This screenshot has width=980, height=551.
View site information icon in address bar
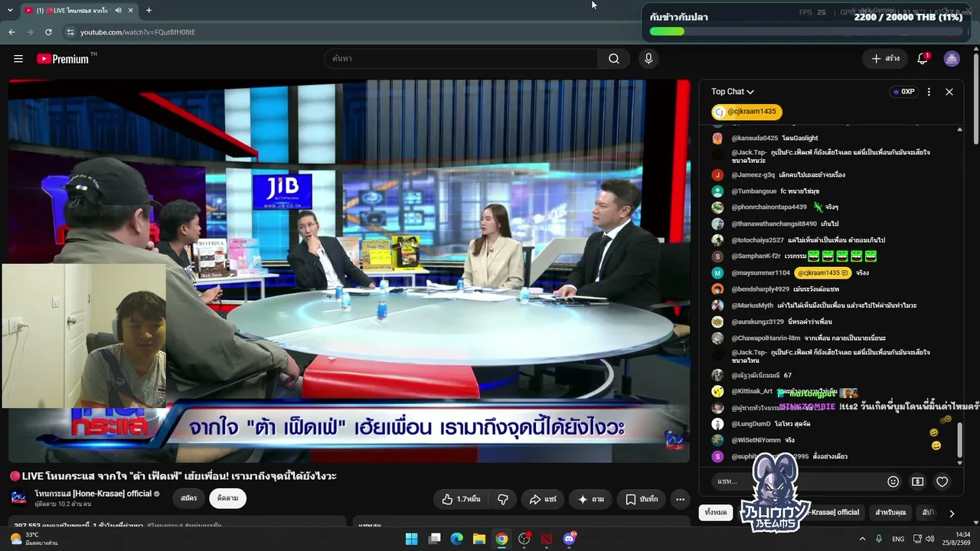[x=70, y=32]
